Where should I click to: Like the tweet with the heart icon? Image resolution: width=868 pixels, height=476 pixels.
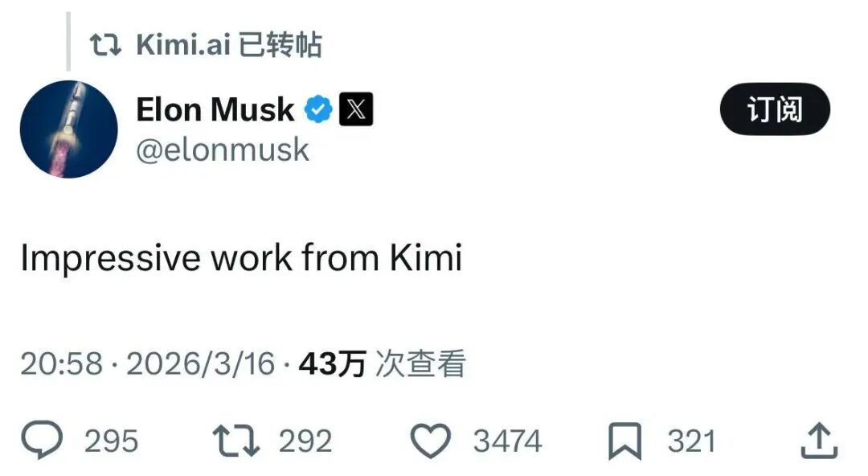click(432, 441)
